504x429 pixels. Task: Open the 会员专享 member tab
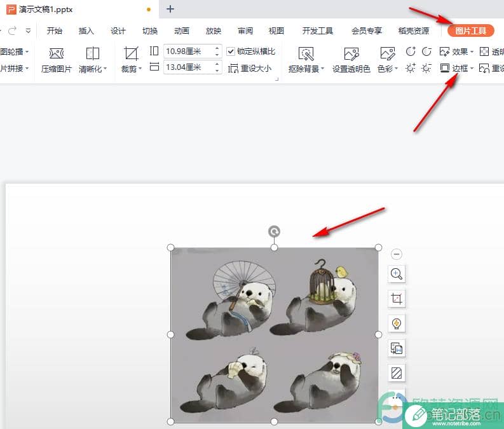(367, 31)
